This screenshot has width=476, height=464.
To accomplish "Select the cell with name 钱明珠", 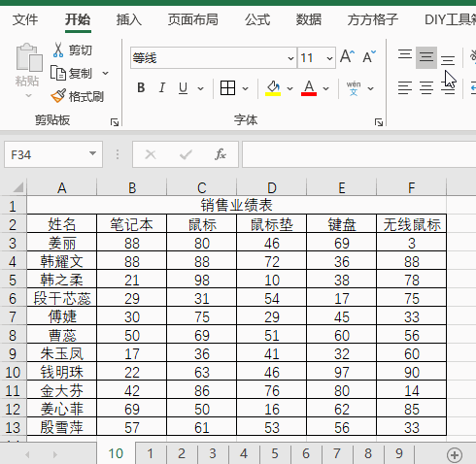I will tap(62, 372).
